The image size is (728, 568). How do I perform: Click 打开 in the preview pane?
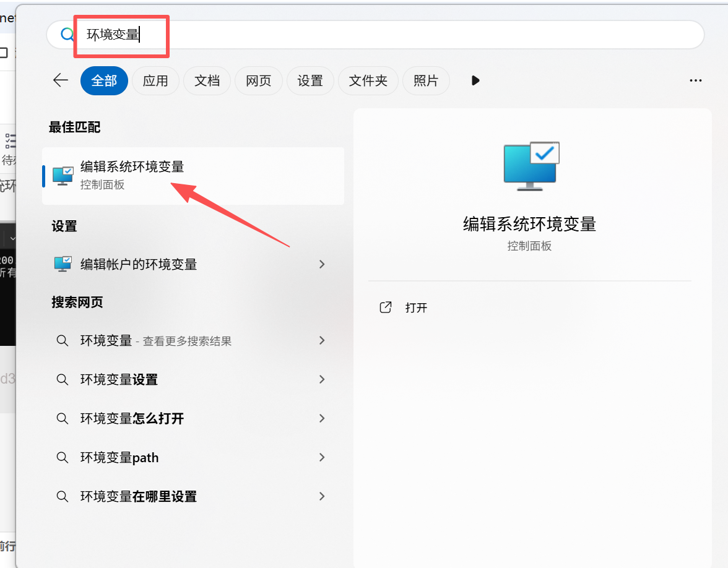pyautogui.click(x=416, y=308)
